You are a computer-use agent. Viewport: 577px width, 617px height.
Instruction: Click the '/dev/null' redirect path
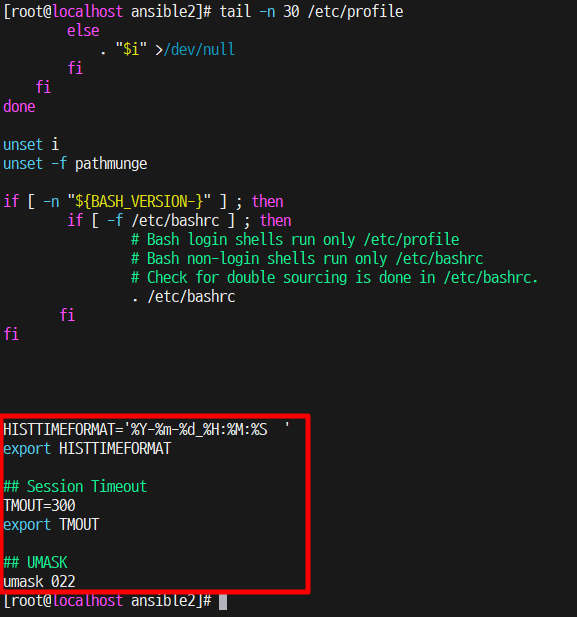(199, 50)
